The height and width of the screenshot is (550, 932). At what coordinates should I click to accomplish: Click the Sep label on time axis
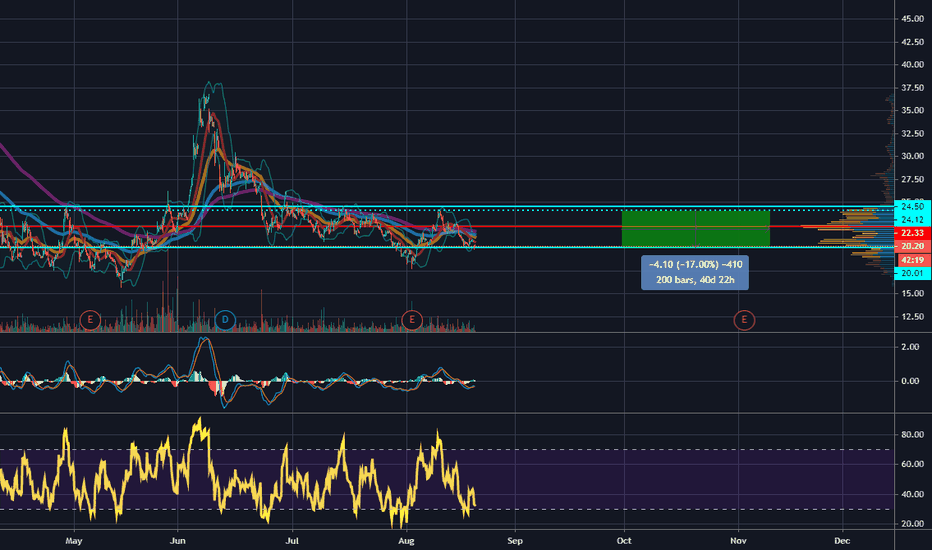point(515,540)
